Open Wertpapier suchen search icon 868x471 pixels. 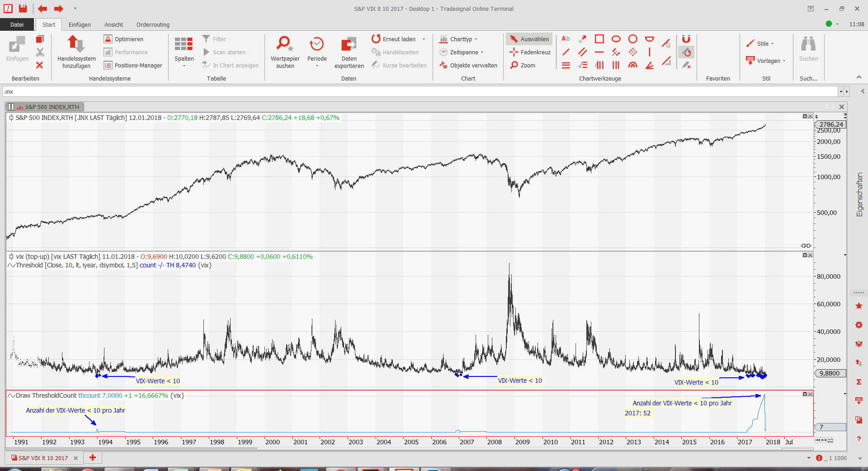tap(285, 44)
